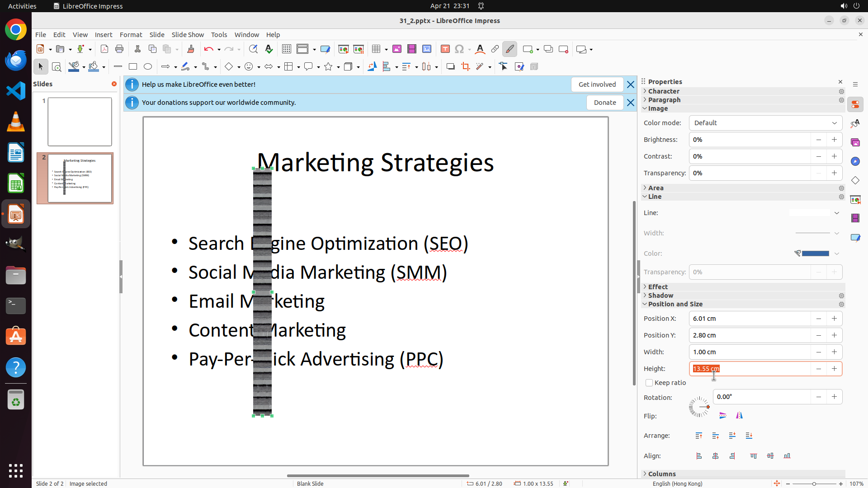Click Bring to Front arrange icon
The width and height of the screenshot is (868, 488).
coord(699,436)
